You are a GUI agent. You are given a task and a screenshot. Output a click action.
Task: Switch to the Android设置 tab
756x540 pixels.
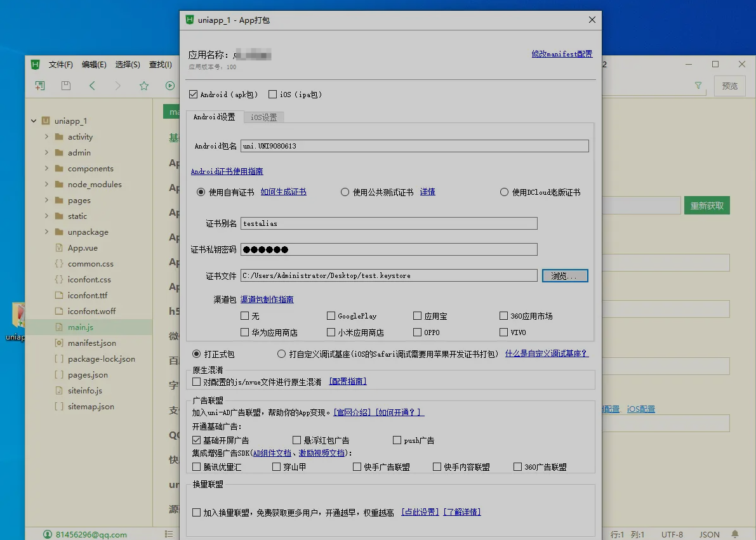coord(215,117)
